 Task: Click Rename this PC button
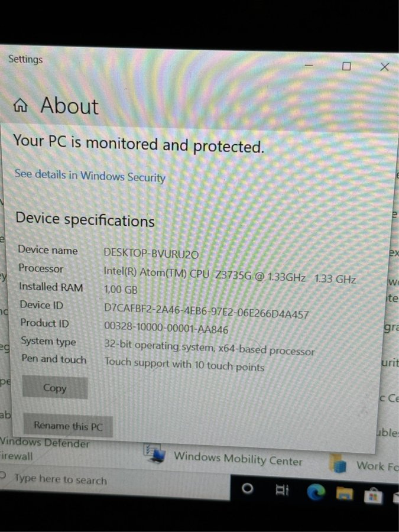pyautogui.click(x=68, y=426)
